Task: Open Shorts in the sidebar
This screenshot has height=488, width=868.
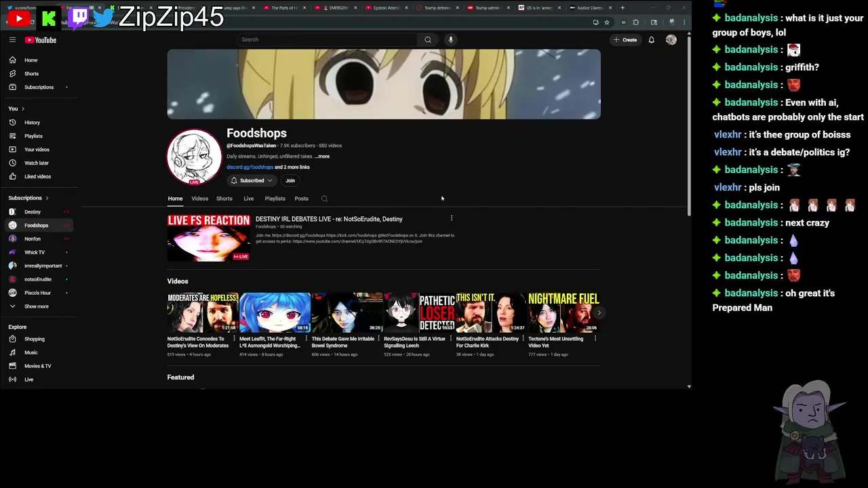Action: coord(39,74)
